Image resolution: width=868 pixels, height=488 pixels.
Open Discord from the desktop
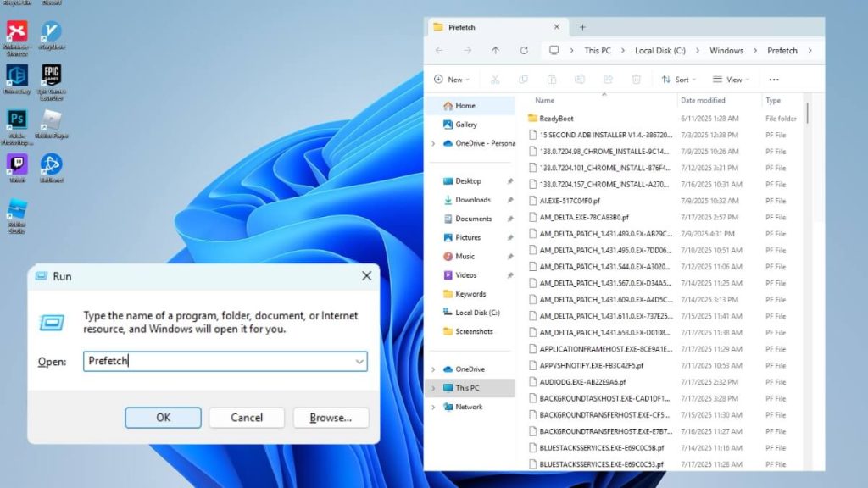[51, 3]
